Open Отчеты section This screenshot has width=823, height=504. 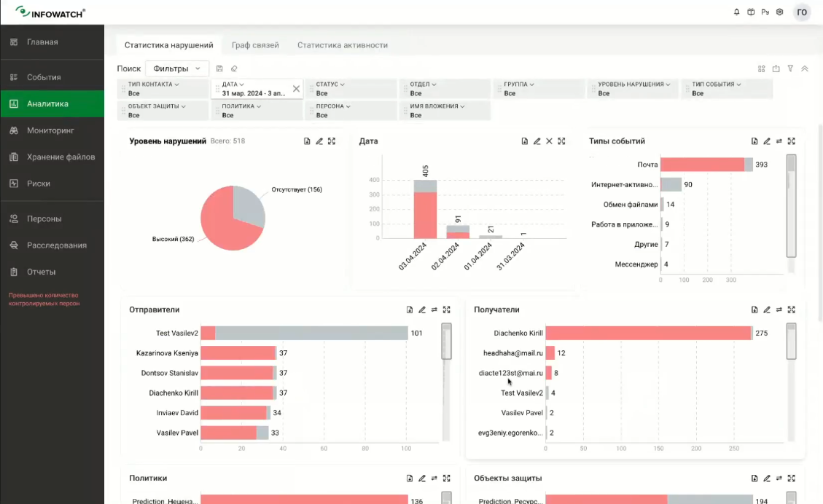pos(52,272)
